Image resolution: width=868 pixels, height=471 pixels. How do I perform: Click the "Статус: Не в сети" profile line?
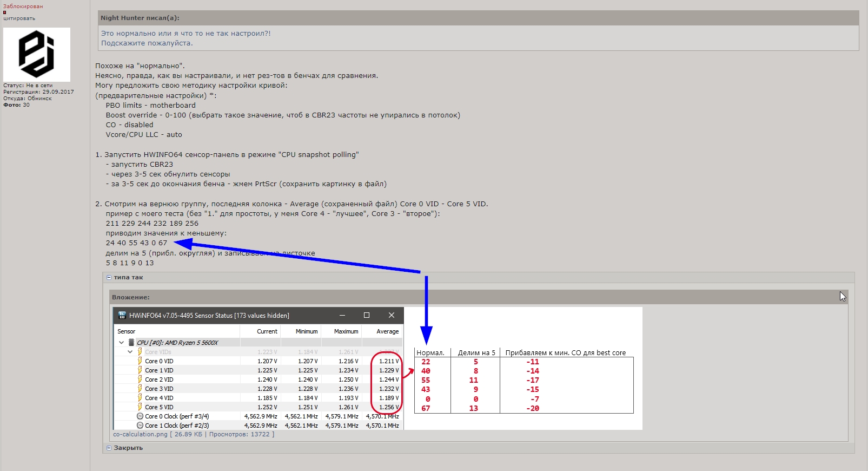28,86
